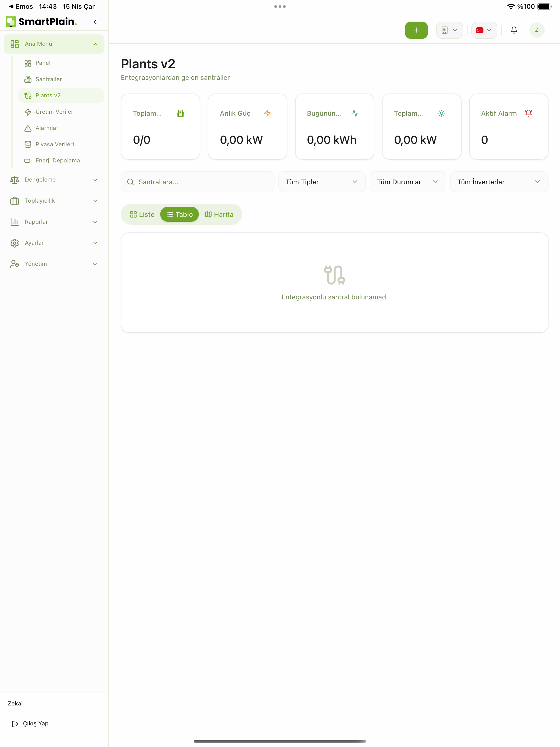
Task: Select Plants v2 in the sidebar
Action: 61,96
